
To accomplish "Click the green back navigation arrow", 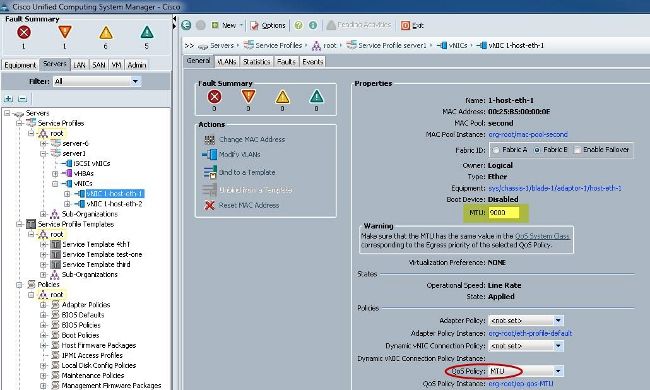I will pyautogui.click(x=186, y=25).
